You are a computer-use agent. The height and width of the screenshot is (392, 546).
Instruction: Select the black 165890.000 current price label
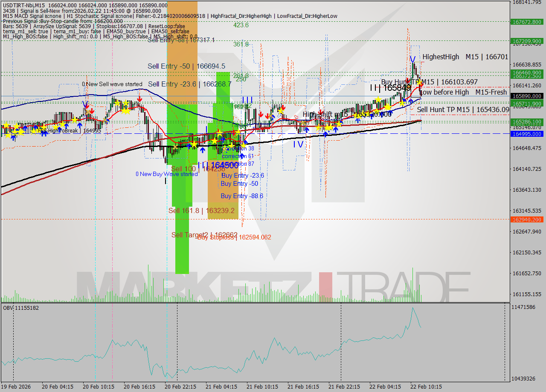click(527, 96)
